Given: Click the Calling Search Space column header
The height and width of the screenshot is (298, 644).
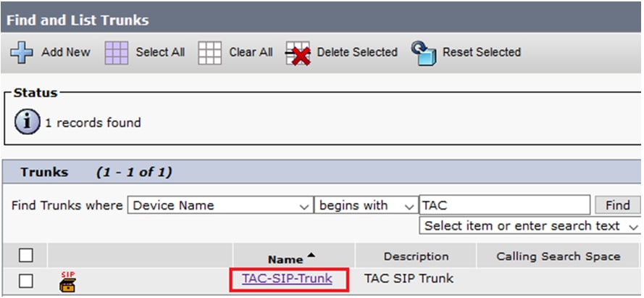Looking at the screenshot, I should (x=559, y=257).
